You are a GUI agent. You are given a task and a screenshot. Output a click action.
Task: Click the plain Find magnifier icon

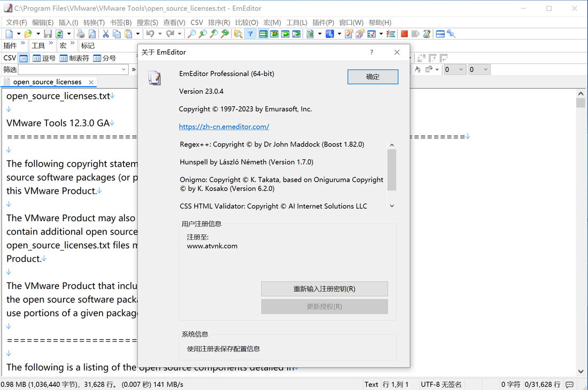click(191, 34)
